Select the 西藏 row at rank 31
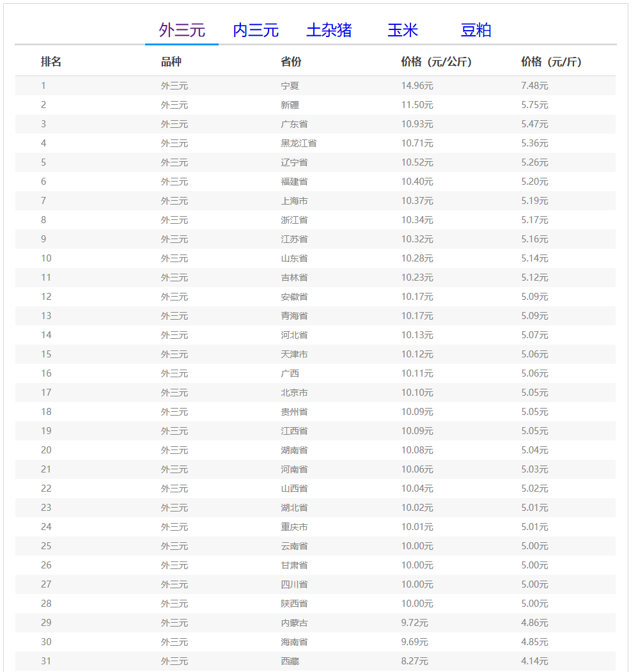The width and height of the screenshot is (638, 672). pos(290,661)
